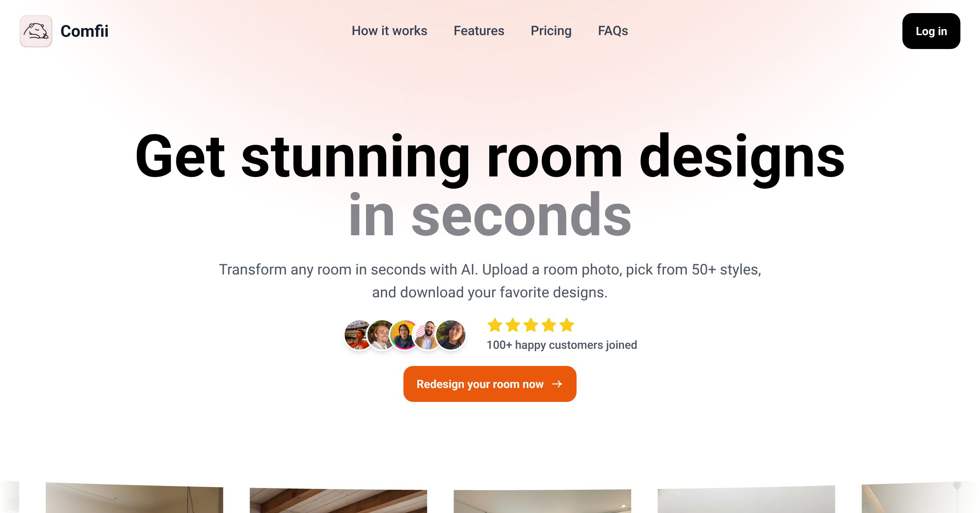This screenshot has width=980, height=513.
Task: Jump to FAQs section
Action: coord(612,31)
